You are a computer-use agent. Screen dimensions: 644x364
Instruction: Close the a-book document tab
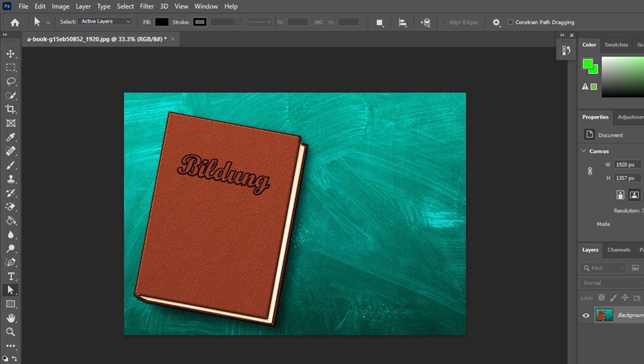point(173,39)
